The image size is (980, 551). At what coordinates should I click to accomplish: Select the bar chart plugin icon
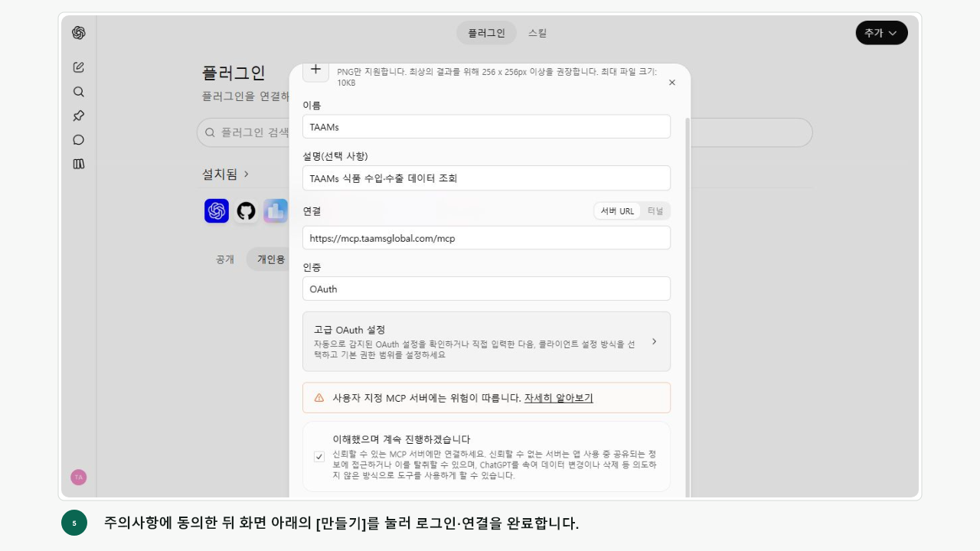276,210
